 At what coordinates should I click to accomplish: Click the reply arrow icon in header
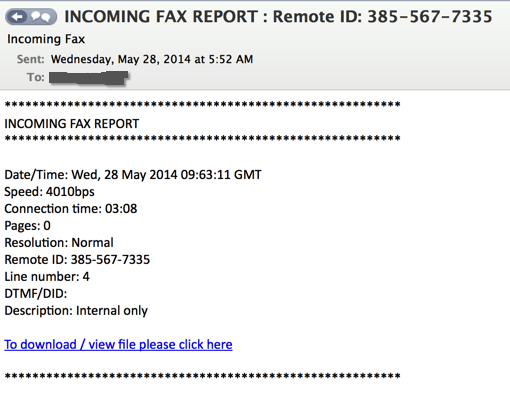click(18, 17)
